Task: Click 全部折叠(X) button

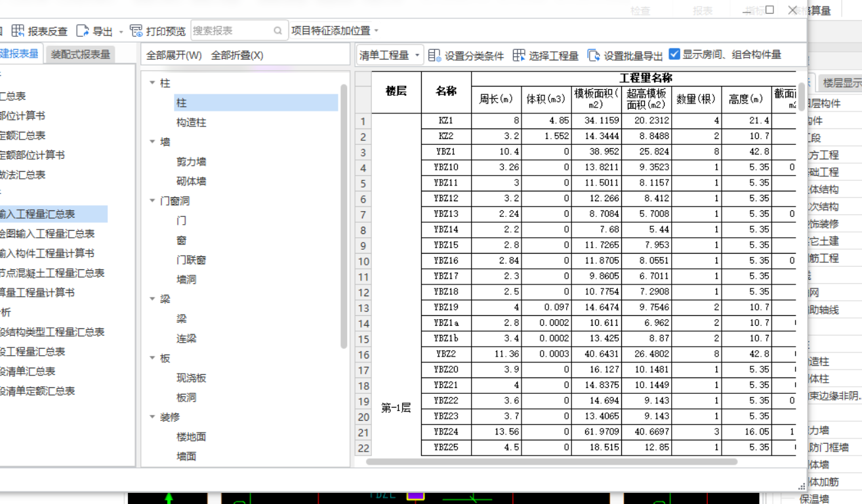Action: tap(237, 56)
